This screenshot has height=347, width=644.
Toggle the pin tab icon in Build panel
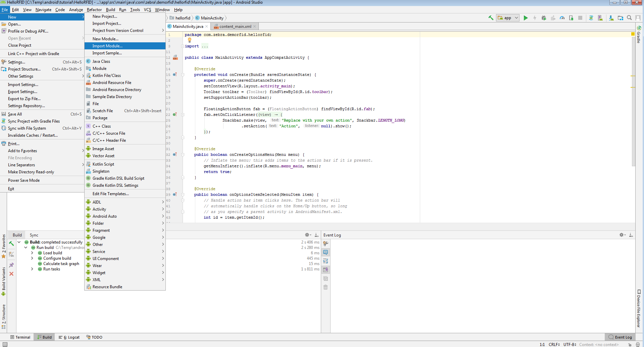tap(11, 265)
